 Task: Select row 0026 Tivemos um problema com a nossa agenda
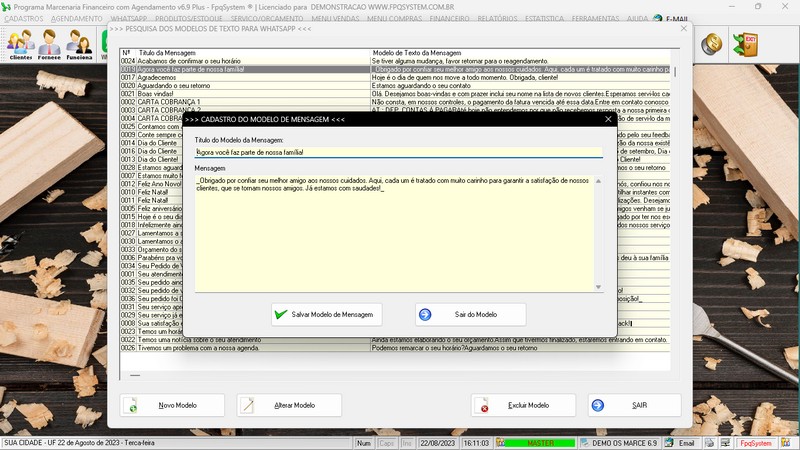coord(395,347)
